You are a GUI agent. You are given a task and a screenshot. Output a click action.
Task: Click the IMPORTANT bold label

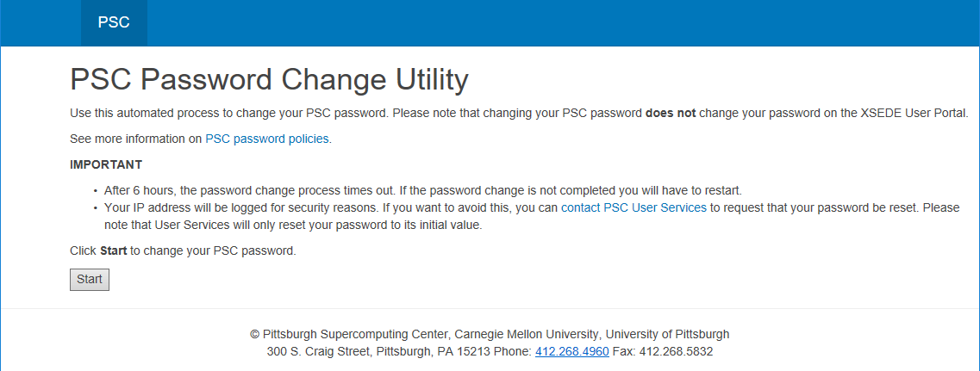pos(106,165)
